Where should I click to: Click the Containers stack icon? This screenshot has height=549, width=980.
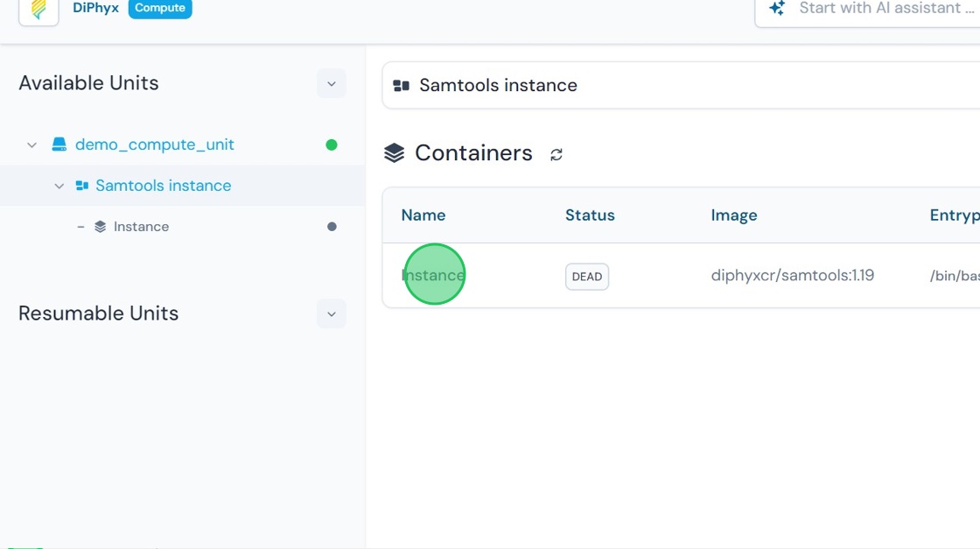click(x=395, y=153)
